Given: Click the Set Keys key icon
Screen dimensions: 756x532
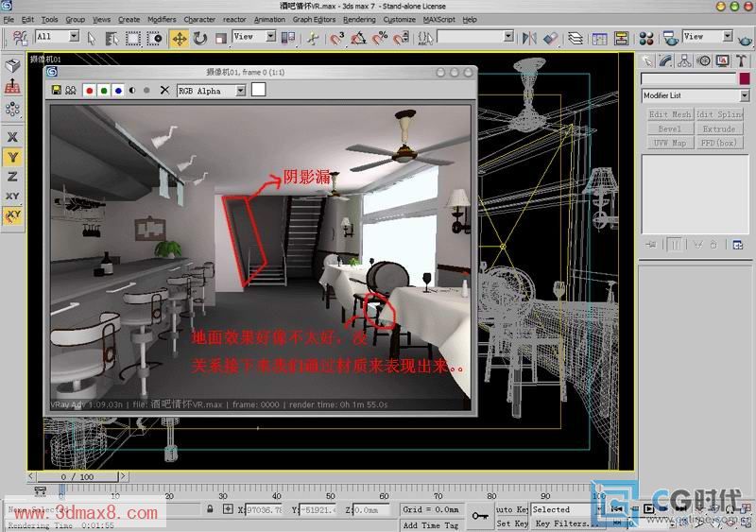Looking at the screenshot, I should point(479,516).
